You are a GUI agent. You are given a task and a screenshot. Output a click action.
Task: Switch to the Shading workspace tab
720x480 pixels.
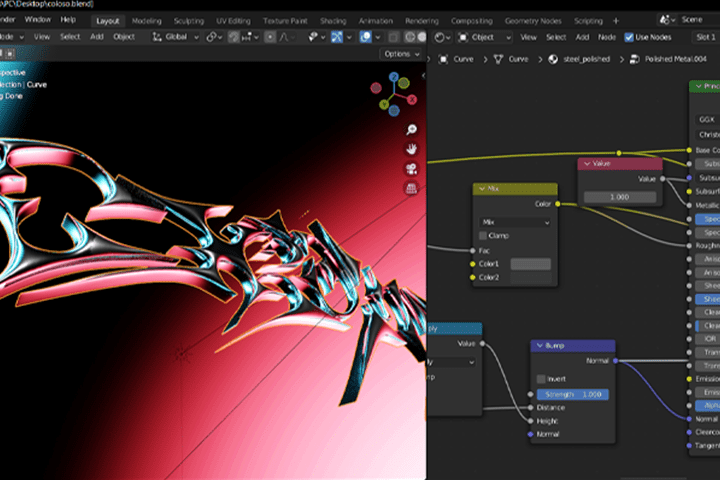click(x=333, y=21)
